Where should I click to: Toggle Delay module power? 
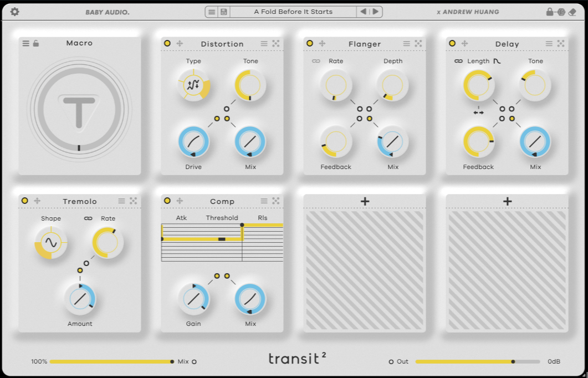[x=452, y=43]
